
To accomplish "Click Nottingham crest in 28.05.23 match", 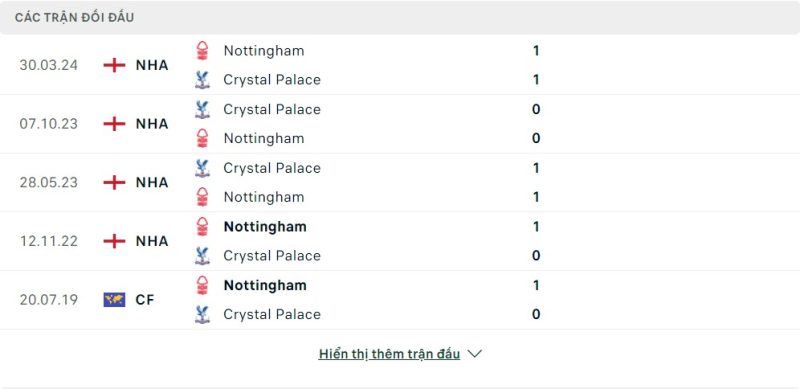I will [203, 197].
